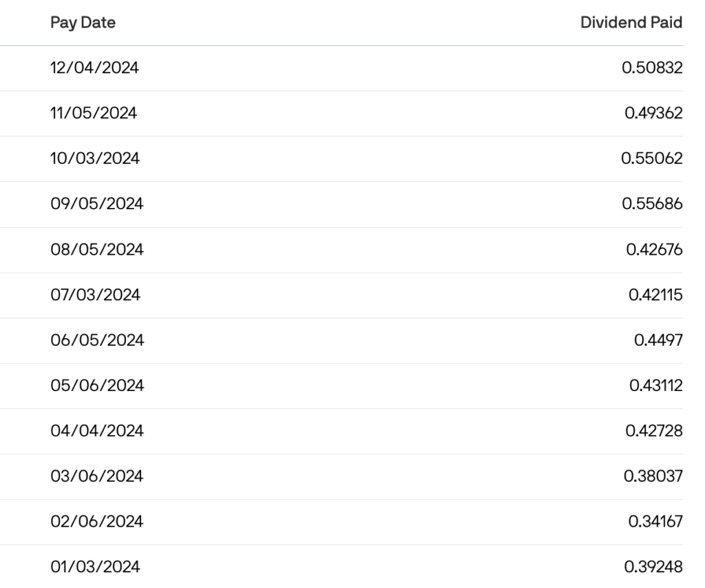Select the 03/06/2024 pay date
Viewport: 705px width, 588px height.
pyautogui.click(x=96, y=477)
